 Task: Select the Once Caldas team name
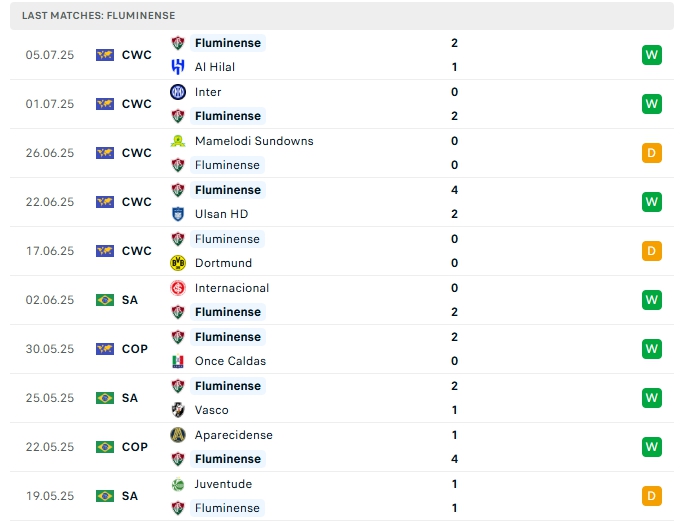pos(230,361)
